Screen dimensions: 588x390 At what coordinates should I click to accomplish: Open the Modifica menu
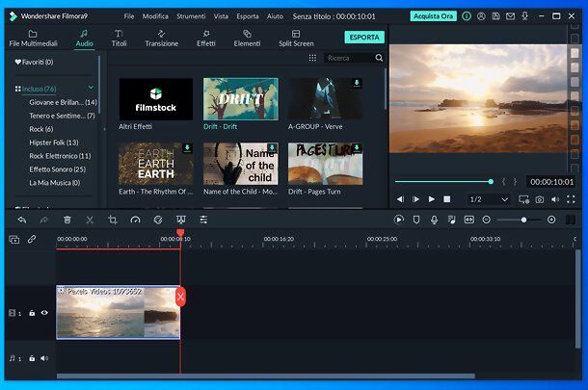click(x=155, y=16)
